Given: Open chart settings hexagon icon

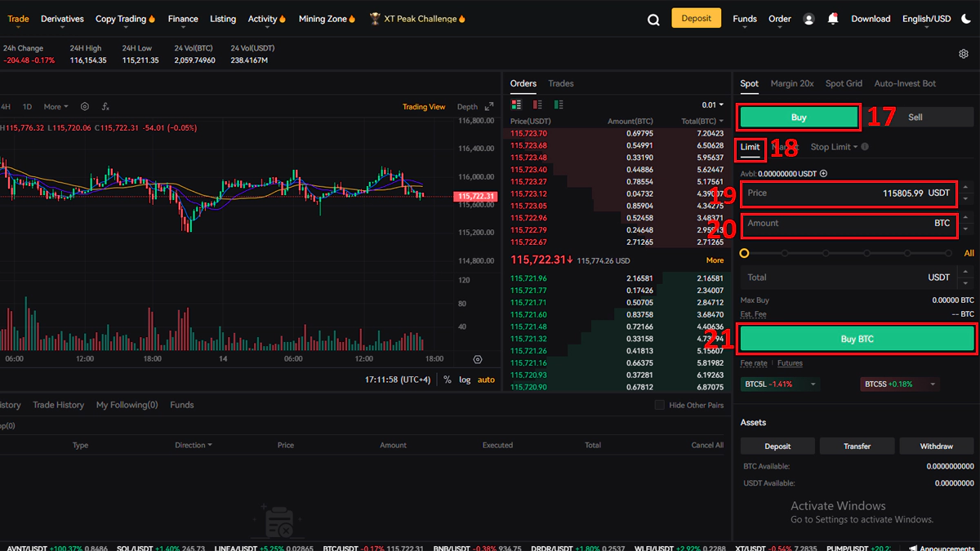Looking at the screenshot, I should point(85,106).
